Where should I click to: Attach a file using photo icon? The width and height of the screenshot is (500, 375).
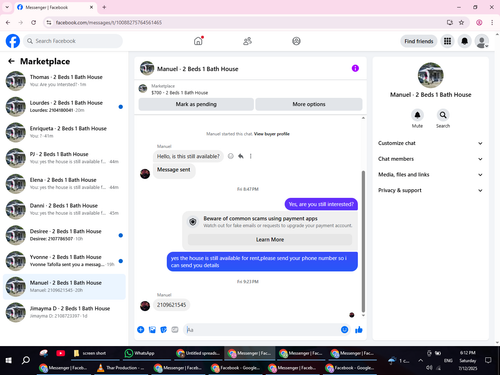(152, 330)
